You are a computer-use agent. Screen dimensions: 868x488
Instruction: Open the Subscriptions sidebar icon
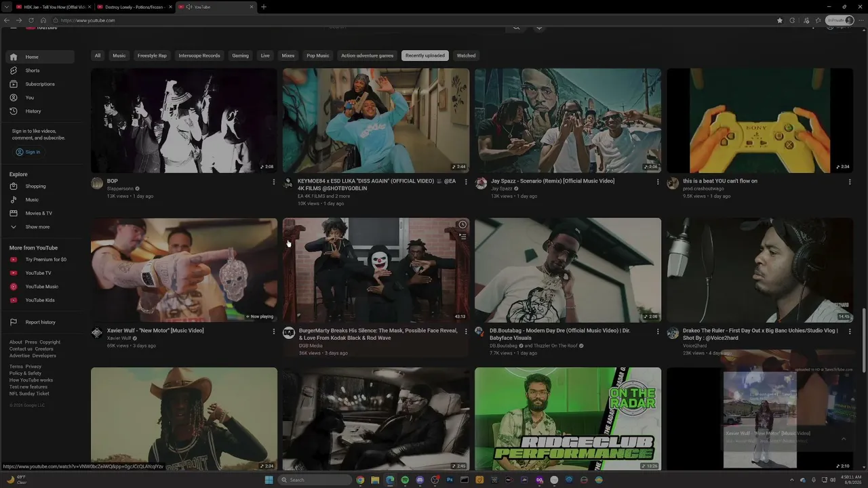click(14, 84)
